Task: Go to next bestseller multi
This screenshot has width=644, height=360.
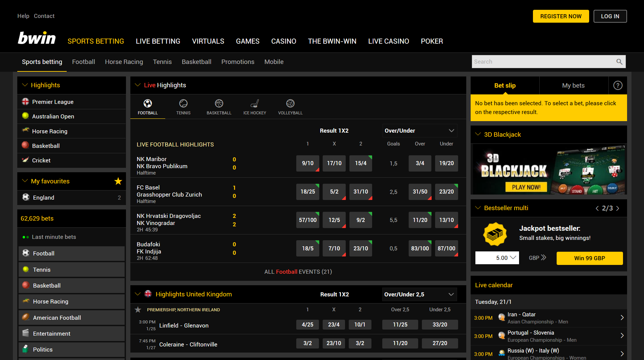Action: (x=618, y=208)
